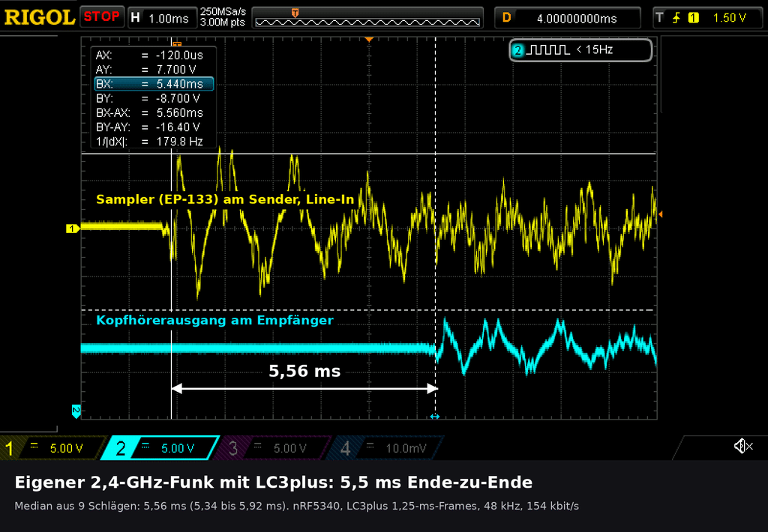Select the BY cursor value -8.700 V
Image resolution: width=768 pixels, height=532 pixels.
pos(178,98)
